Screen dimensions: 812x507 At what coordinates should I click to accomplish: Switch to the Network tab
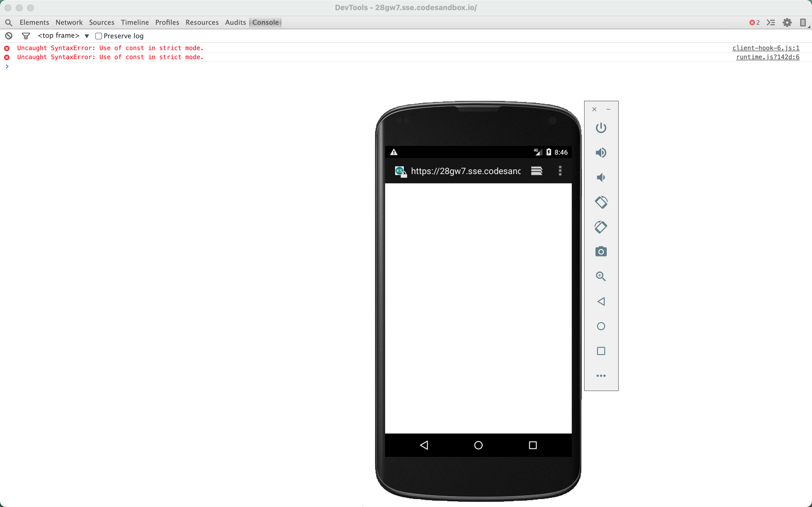pos(69,23)
